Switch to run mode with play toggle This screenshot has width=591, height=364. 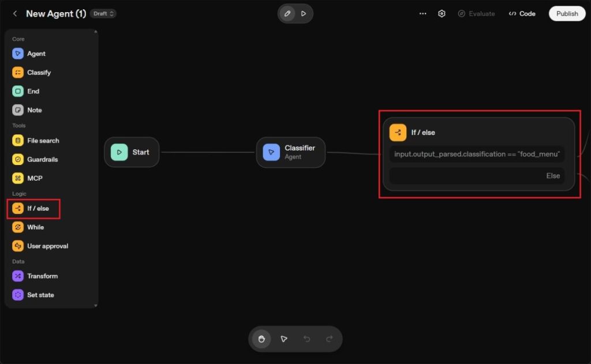[x=304, y=13]
